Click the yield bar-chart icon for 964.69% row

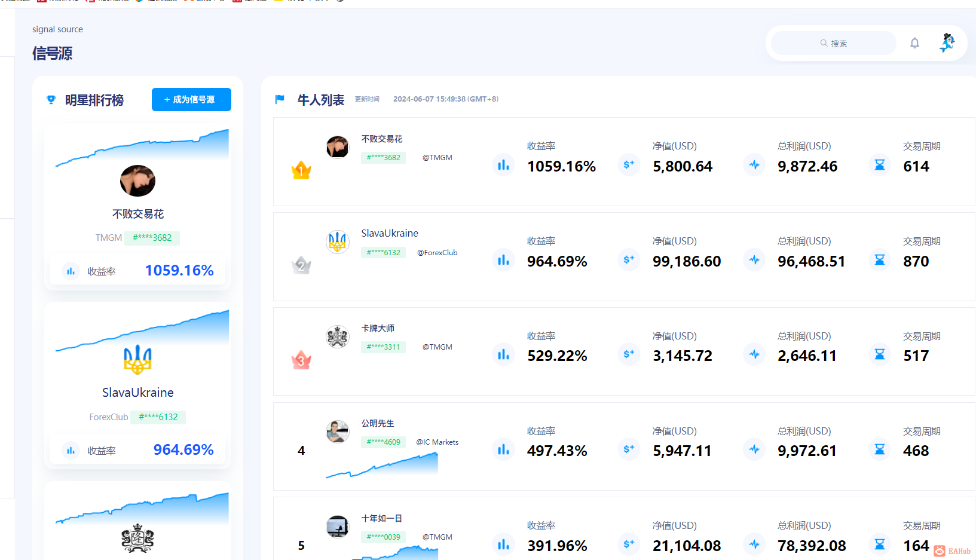504,260
